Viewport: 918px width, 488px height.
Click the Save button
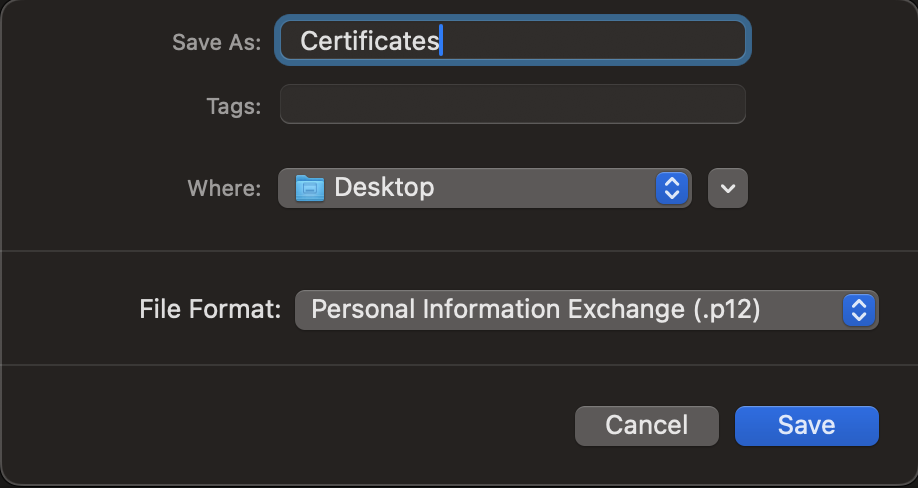coord(806,426)
